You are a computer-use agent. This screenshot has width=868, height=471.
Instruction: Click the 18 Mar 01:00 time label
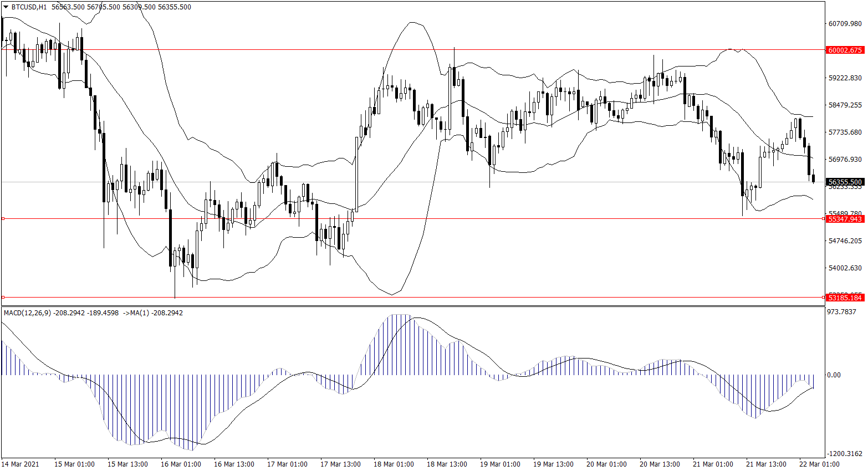coord(394,464)
